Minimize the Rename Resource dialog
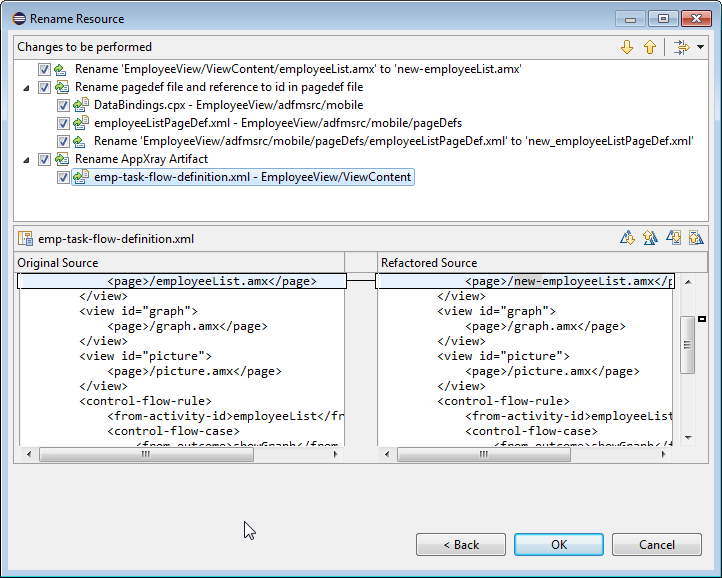722x578 pixels. [630, 19]
